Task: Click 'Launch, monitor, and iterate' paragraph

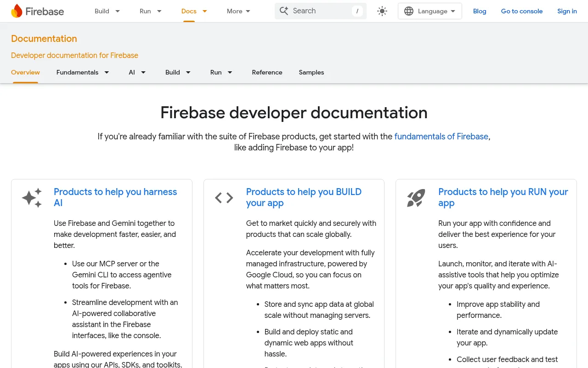Action: (498, 275)
